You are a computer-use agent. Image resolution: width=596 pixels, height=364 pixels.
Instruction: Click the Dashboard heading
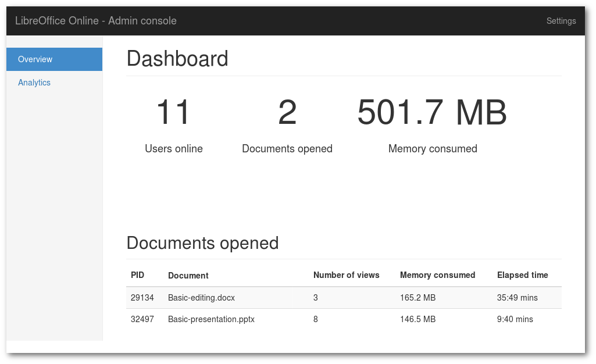177,59
